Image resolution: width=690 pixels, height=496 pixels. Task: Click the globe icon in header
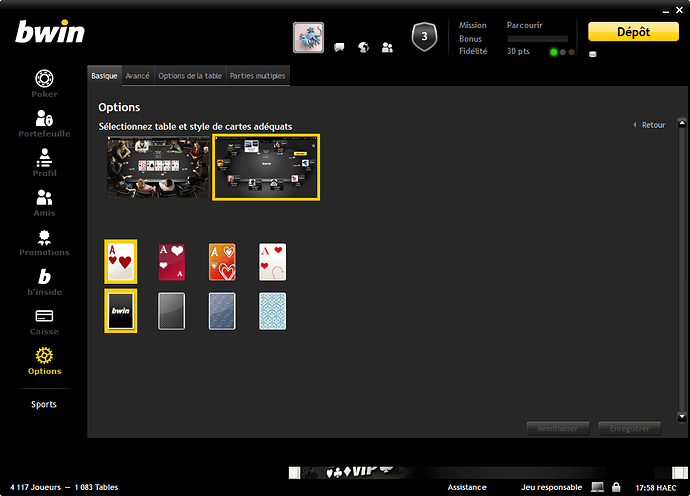tap(363, 47)
